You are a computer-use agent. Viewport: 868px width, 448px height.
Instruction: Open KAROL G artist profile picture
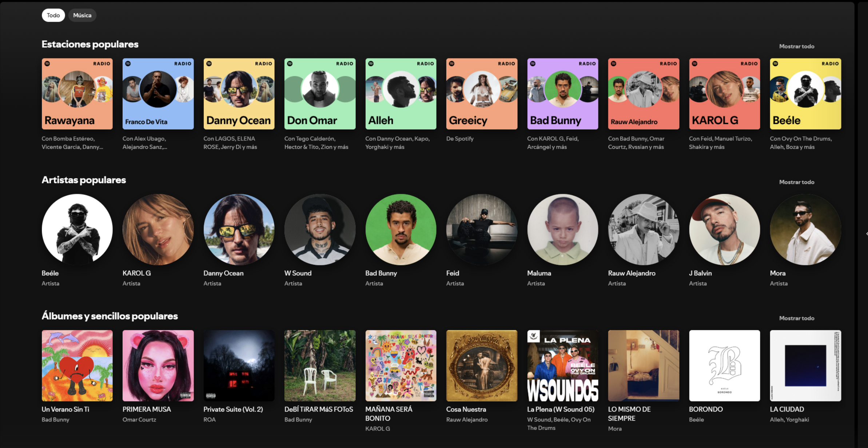pos(158,229)
